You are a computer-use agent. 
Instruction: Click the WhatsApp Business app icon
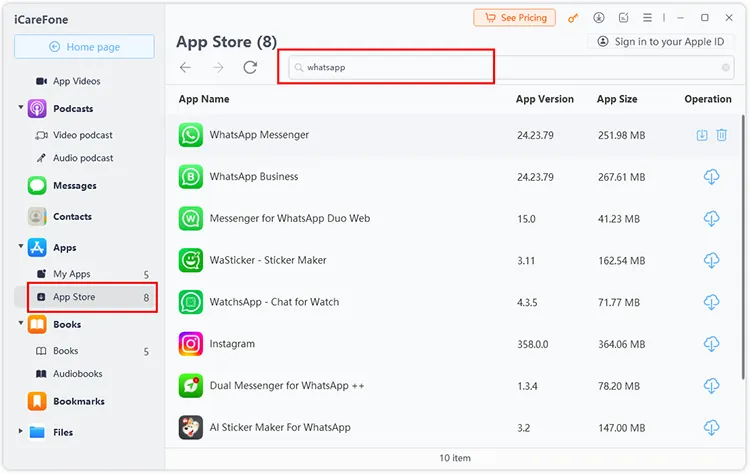click(x=191, y=177)
